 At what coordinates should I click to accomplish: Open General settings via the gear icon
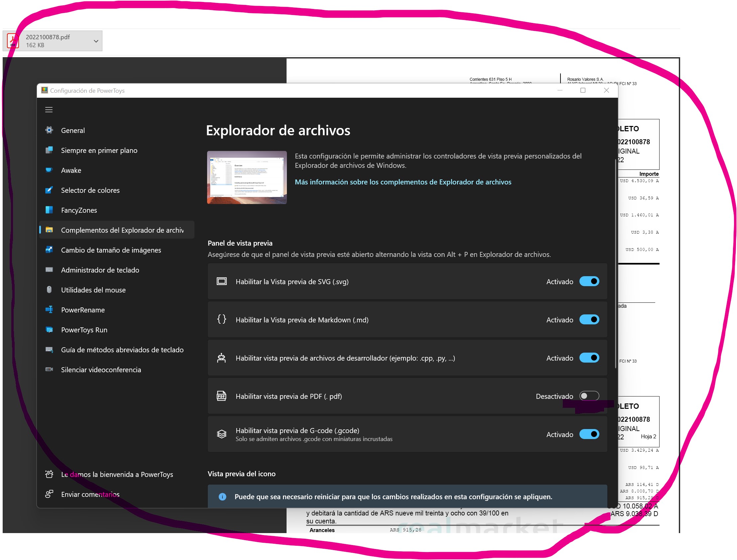49,130
